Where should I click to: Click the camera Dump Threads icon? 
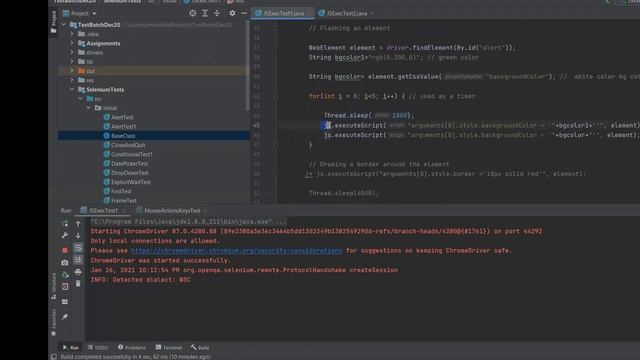pyautogui.click(x=65, y=263)
